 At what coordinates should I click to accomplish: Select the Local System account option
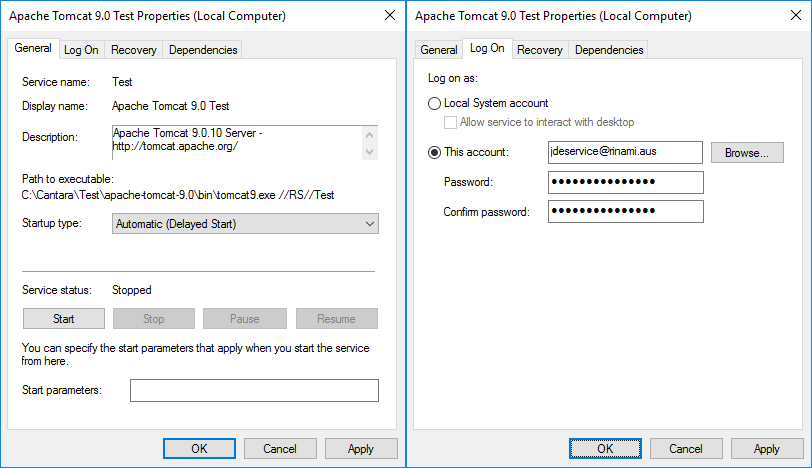(434, 103)
